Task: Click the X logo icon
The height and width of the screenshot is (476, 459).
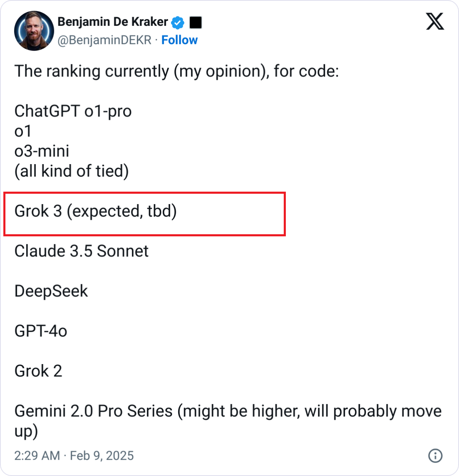Action: (x=435, y=21)
